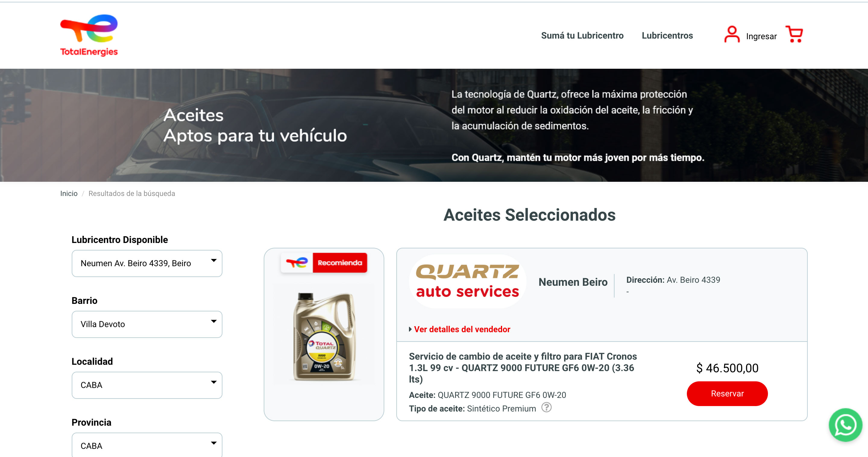Click the Neumen Beiro seller name
The height and width of the screenshot is (457, 868).
point(573,282)
